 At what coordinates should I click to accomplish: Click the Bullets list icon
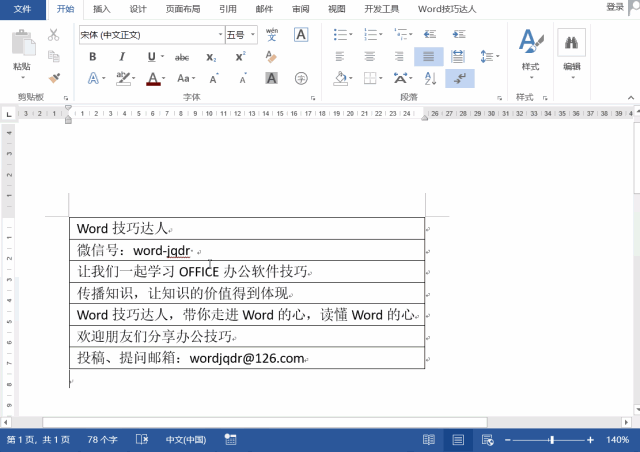342,34
